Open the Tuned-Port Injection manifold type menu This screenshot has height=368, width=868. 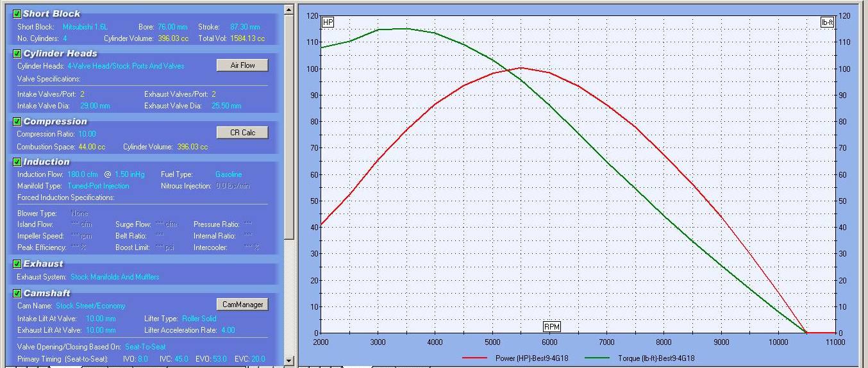point(98,186)
